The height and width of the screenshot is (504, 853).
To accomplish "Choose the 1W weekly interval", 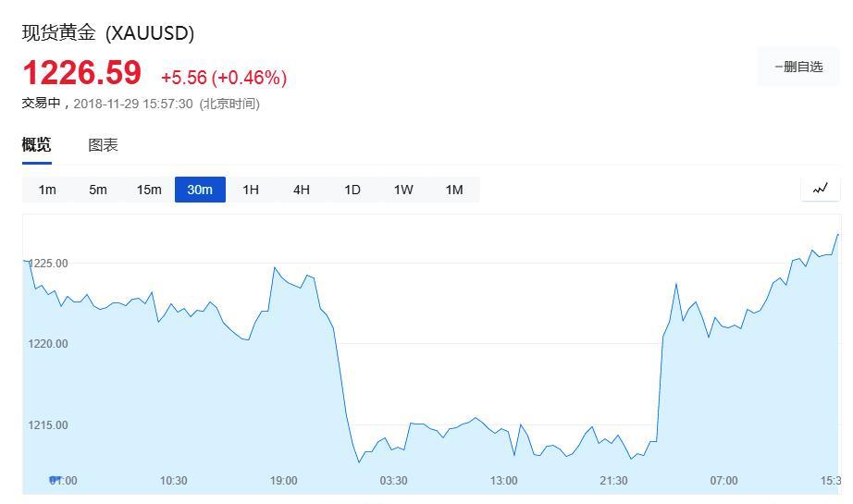I will (403, 190).
